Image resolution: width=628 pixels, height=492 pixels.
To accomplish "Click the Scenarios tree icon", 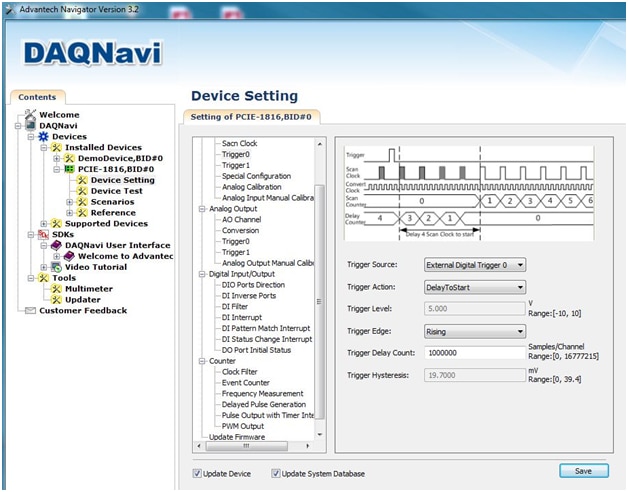I will [82, 202].
